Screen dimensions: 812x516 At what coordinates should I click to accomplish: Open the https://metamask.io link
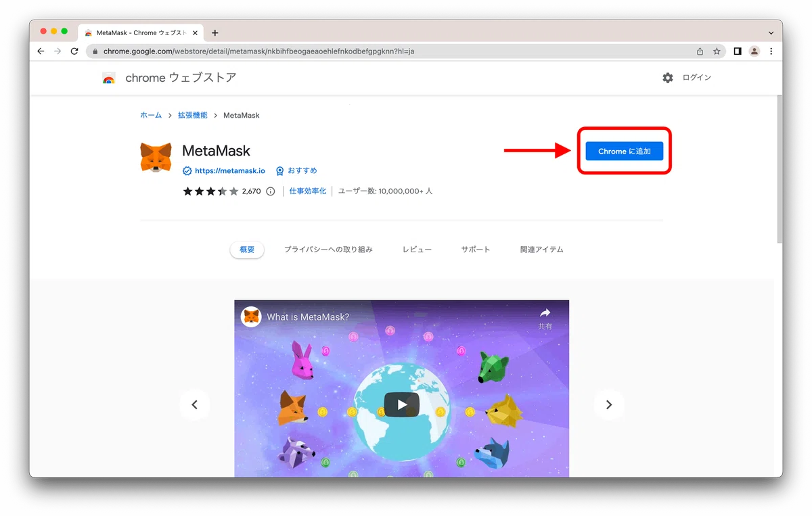(230, 171)
